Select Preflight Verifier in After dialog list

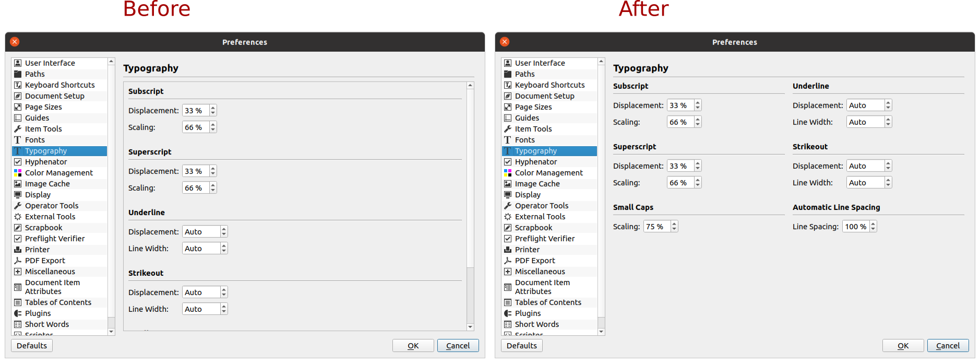(x=544, y=239)
